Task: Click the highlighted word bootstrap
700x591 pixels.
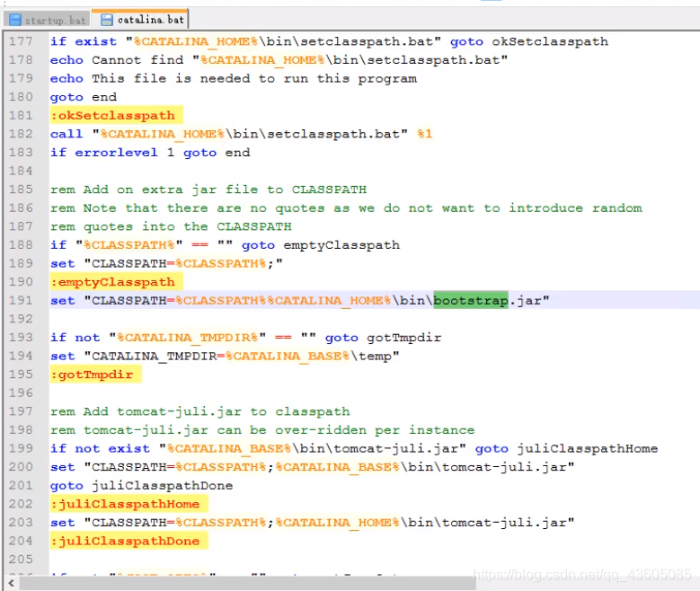Action: coord(471,300)
